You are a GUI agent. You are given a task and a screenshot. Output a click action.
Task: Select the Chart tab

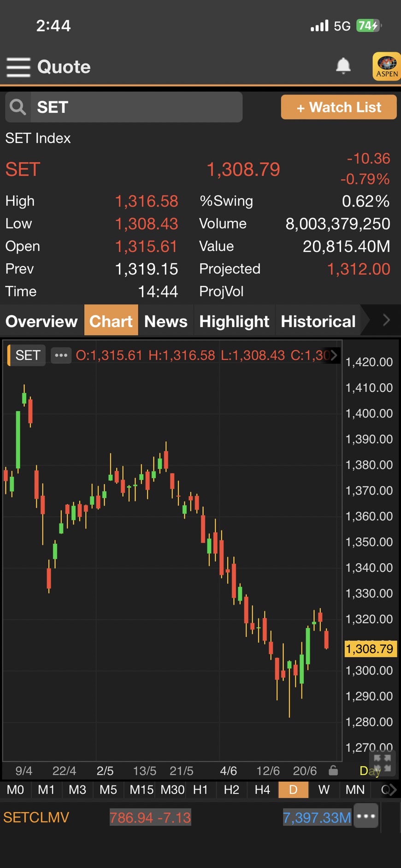tap(111, 320)
